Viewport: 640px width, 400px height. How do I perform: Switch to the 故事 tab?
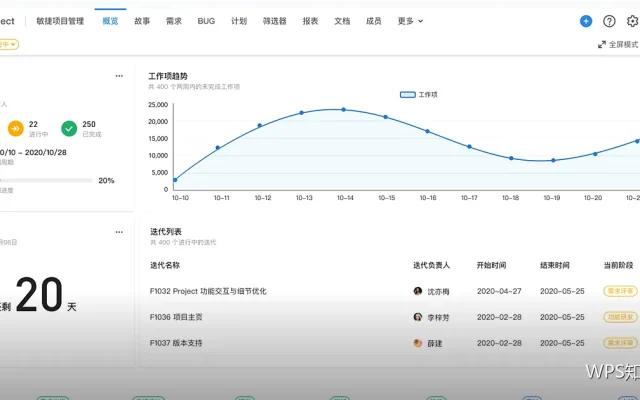(x=142, y=21)
